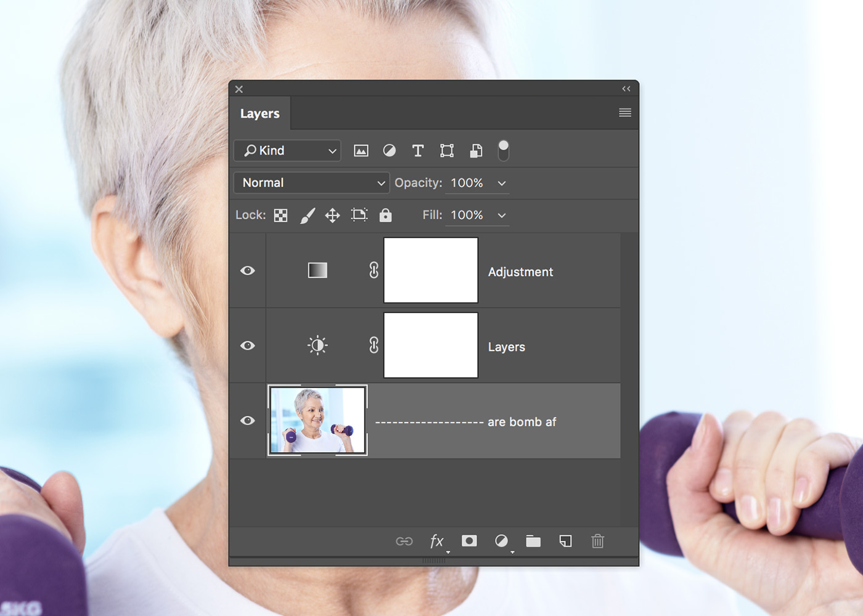The height and width of the screenshot is (616, 863).
Task: Hide the 'are bomb af' layer eye
Action: coord(248,421)
